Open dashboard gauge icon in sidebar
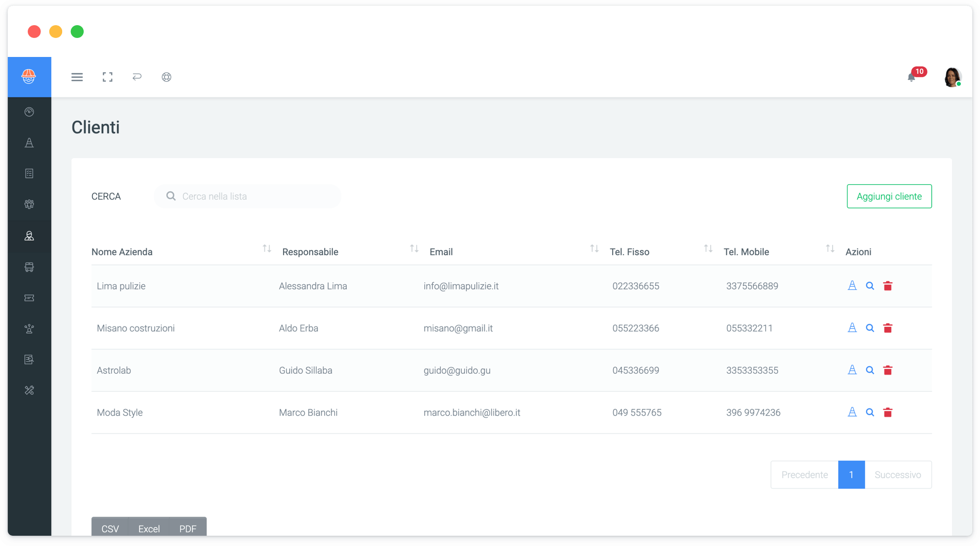This screenshot has width=980, height=546. pos(29,112)
